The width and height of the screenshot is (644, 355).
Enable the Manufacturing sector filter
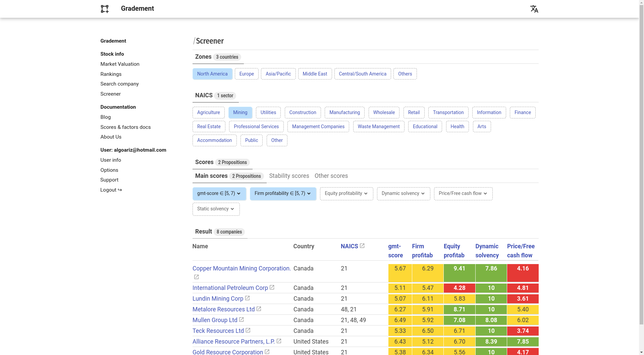point(344,113)
